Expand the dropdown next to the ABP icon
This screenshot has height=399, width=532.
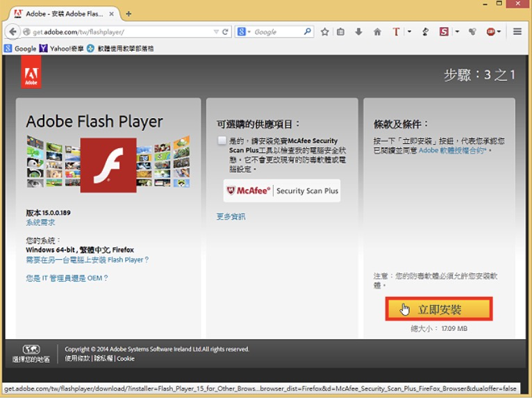499,32
